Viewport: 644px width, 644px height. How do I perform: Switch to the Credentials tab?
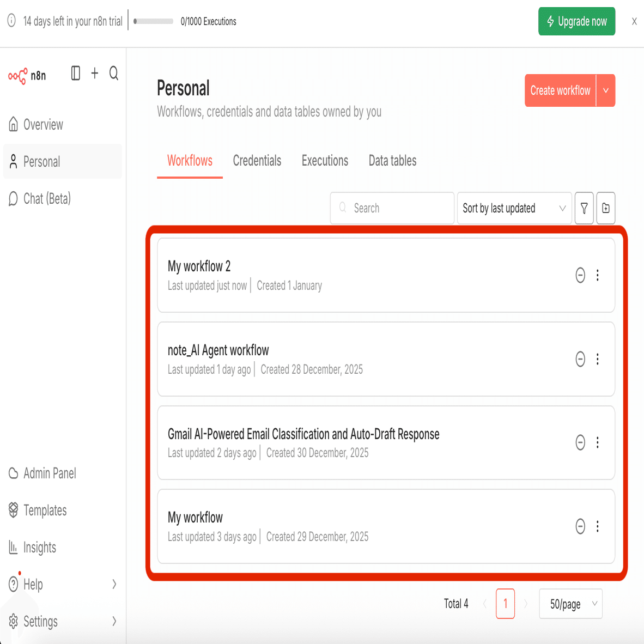coord(257,161)
